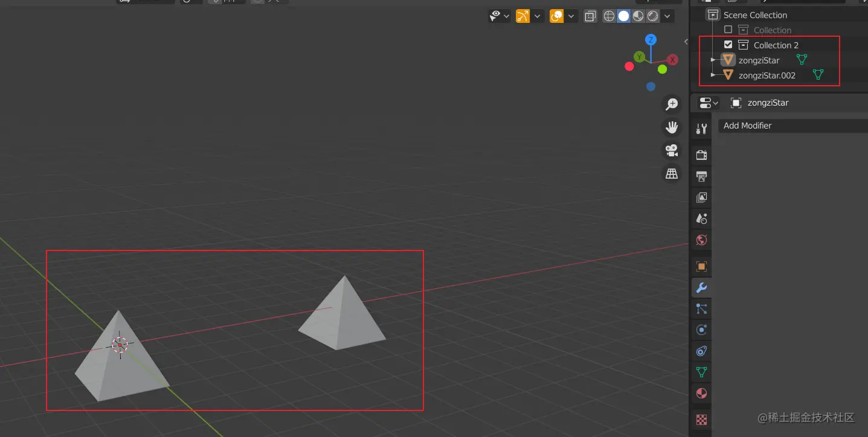868x437 pixels.
Task: Open the Modifier properties wrench tab
Action: pyautogui.click(x=701, y=288)
